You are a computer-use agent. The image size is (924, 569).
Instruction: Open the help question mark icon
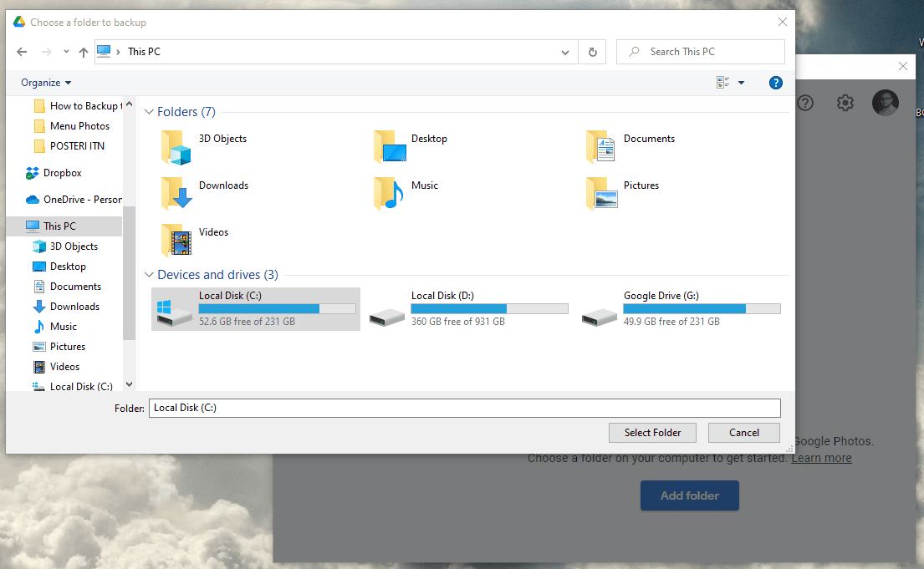[x=775, y=83]
